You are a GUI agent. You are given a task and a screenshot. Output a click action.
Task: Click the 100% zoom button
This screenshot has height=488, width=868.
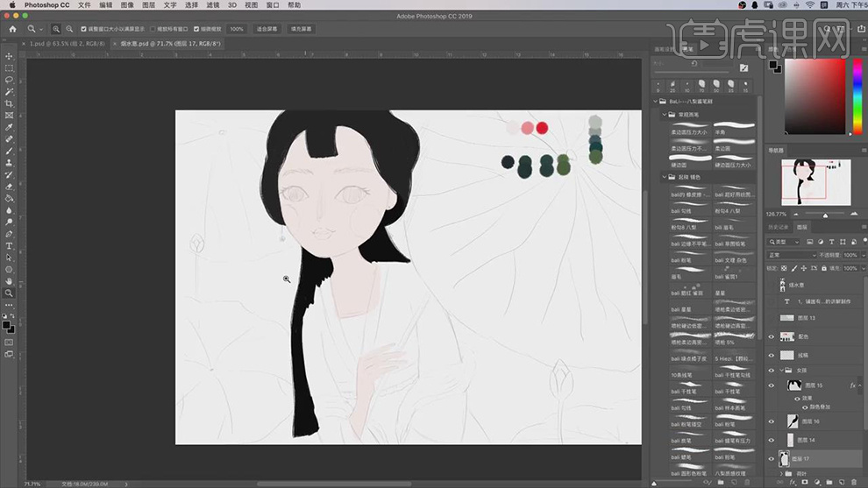[x=237, y=29]
